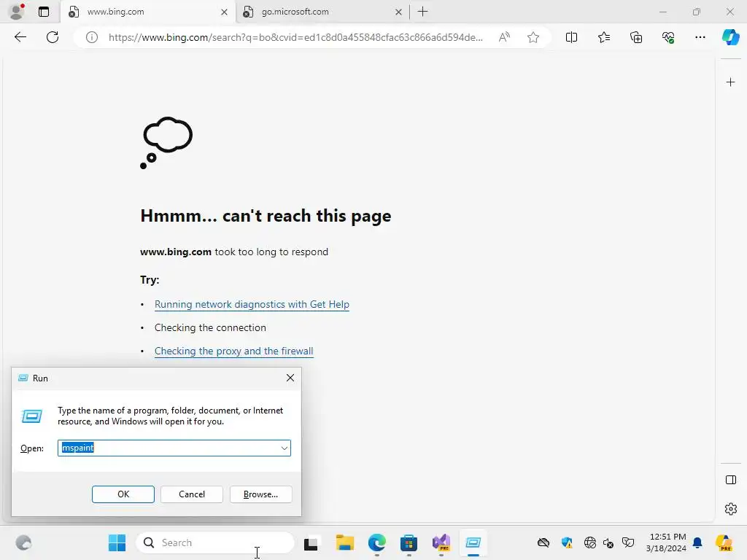Click the address bar URL

[x=295, y=37]
